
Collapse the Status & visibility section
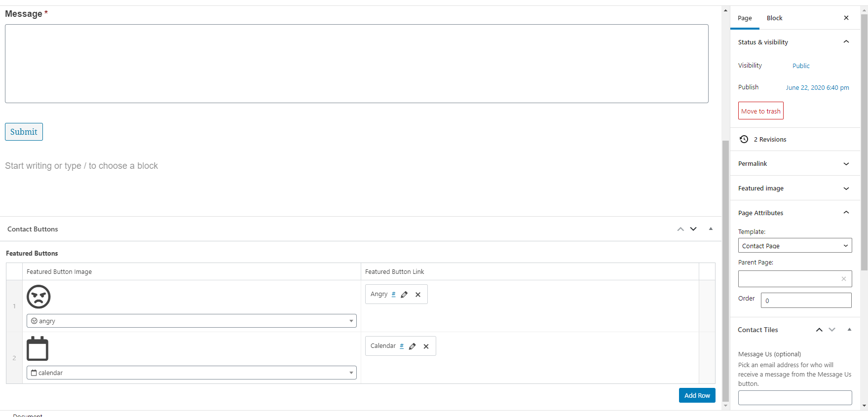point(846,42)
